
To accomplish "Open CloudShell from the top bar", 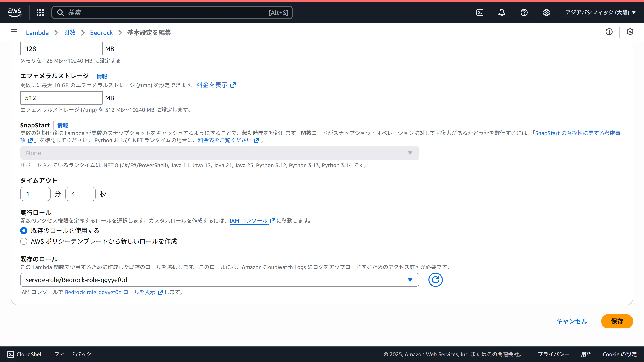I will (480, 13).
